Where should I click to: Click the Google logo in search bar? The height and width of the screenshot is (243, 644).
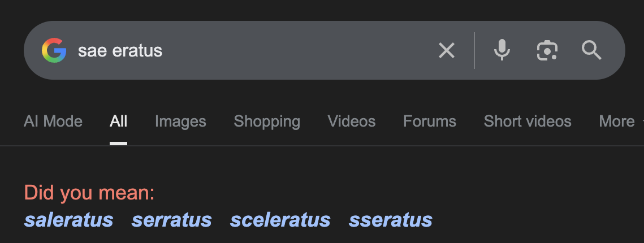click(54, 51)
